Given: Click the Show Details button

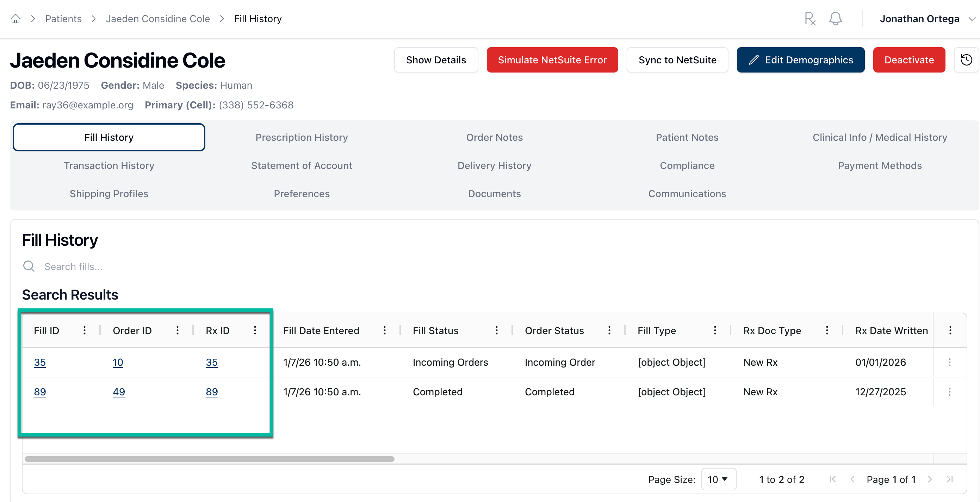Looking at the screenshot, I should [436, 60].
